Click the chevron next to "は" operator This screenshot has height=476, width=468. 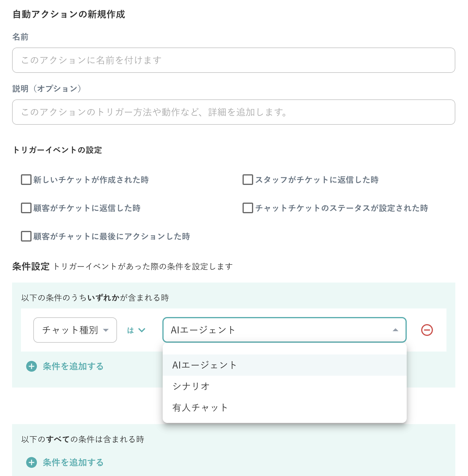[x=143, y=330]
